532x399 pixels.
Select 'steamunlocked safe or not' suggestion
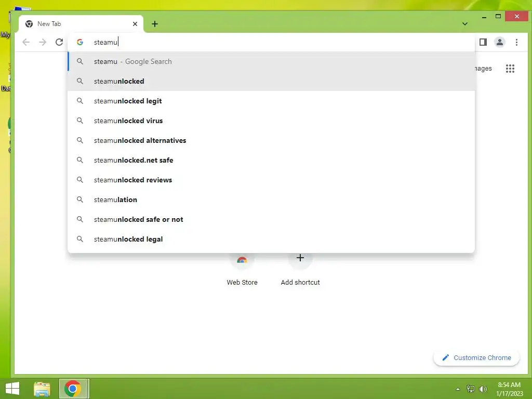point(271,219)
